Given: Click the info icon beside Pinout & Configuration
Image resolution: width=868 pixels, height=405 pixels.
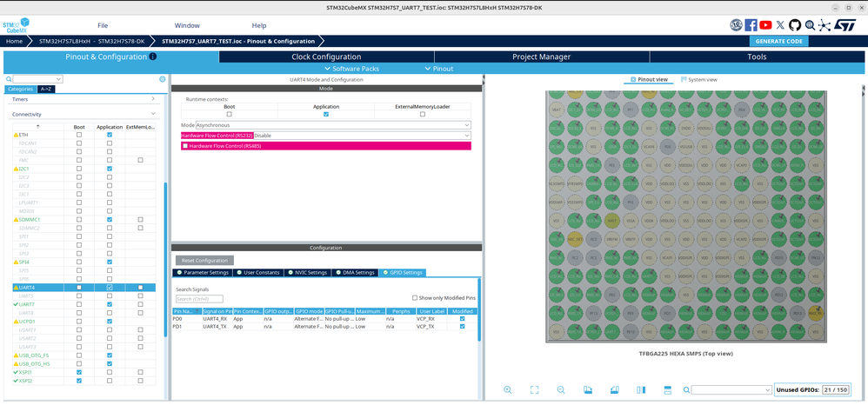Looking at the screenshot, I should [x=153, y=56].
